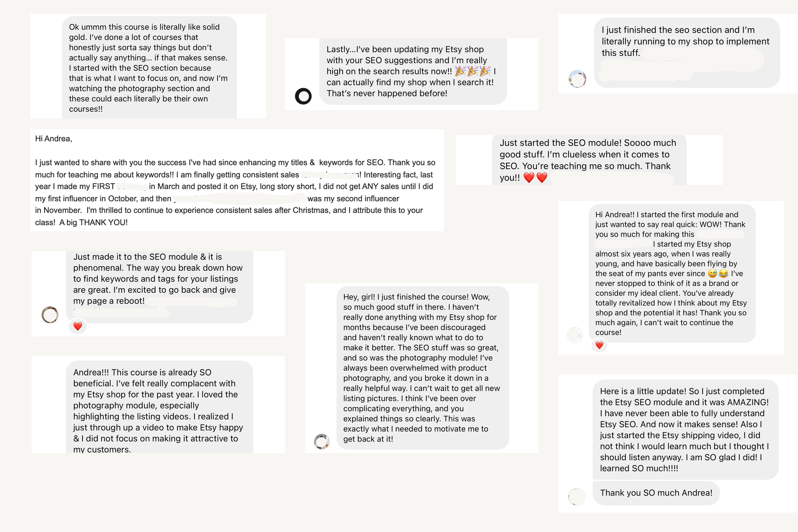This screenshot has width=798, height=532.
Task: Select the "Lastly...I've been updating my Etsy shop" bubble
Action: point(413,71)
